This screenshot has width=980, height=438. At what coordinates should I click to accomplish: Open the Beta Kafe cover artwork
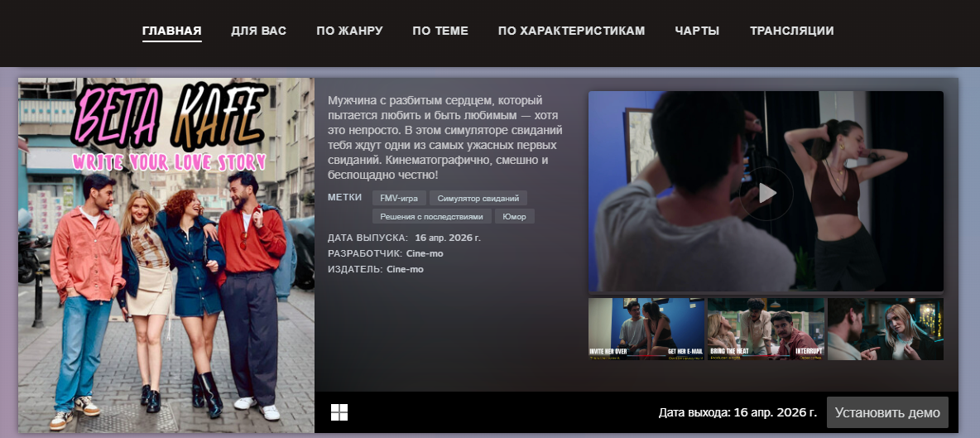166,255
